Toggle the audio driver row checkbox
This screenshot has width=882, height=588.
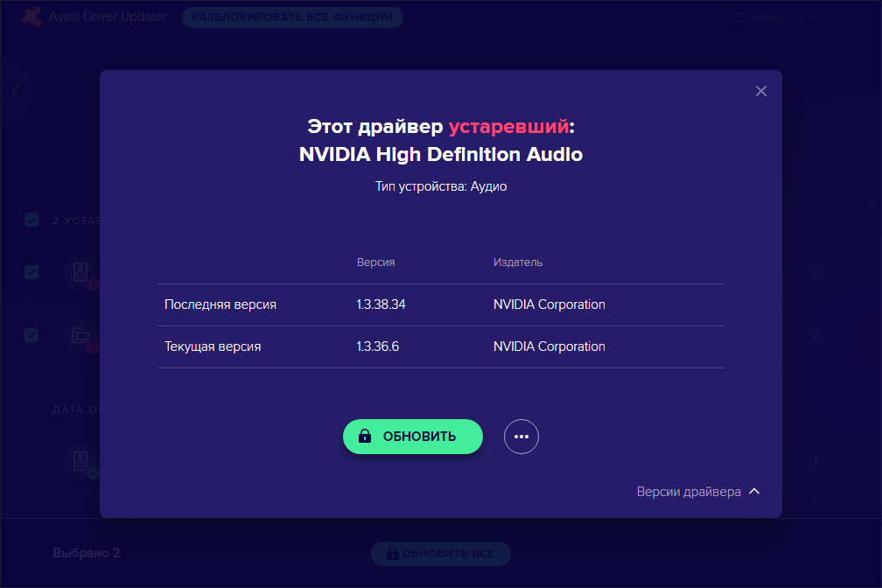pyautogui.click(x=31, y=272)
